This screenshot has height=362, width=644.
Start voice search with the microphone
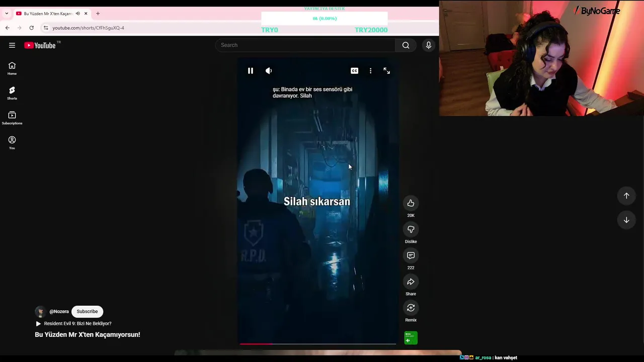pos(429,45)
